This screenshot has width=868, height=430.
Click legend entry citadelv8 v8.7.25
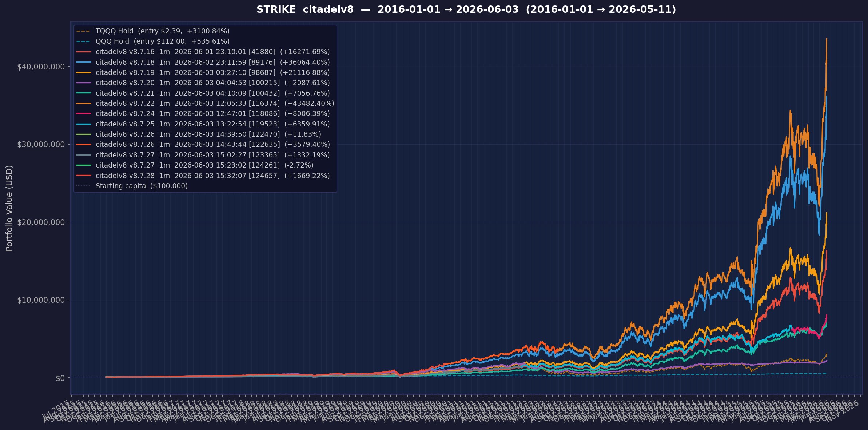203,124
